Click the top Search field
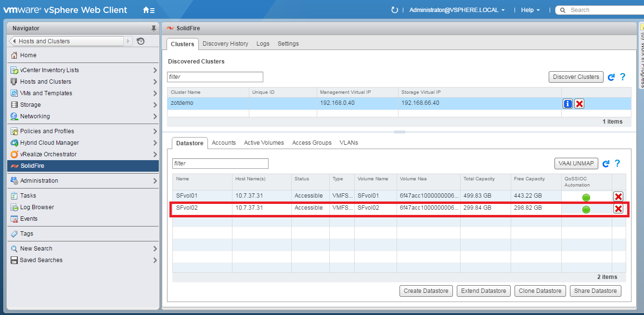Screen dimensions: 644x315 tap(599, 10)
